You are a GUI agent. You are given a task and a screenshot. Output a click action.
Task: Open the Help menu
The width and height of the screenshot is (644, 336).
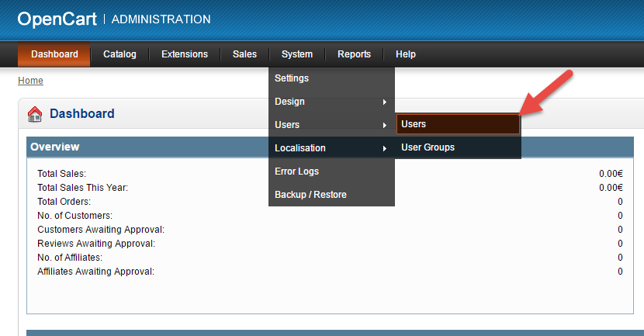405,54
